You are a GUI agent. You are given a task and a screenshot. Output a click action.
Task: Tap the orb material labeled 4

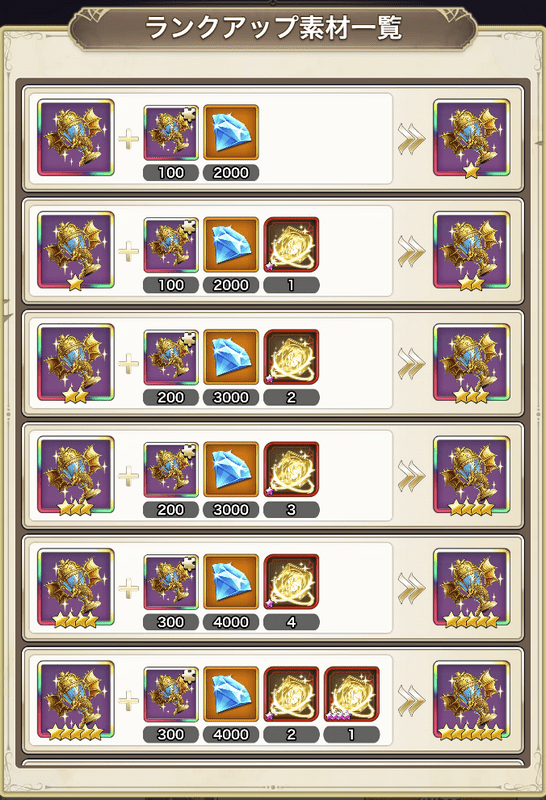click(x=291, y=582)
